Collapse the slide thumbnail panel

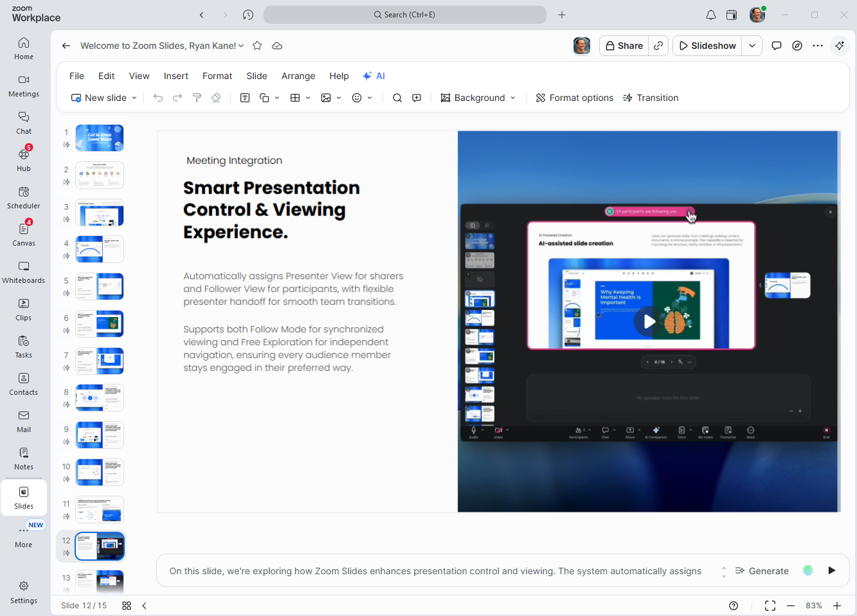pos(145,606)
